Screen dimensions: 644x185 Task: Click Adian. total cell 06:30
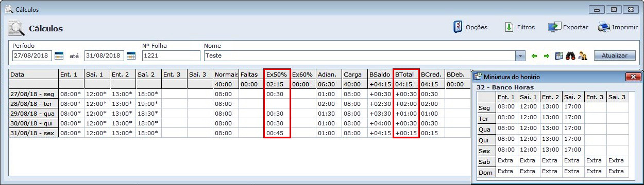[x=329, y=84]
